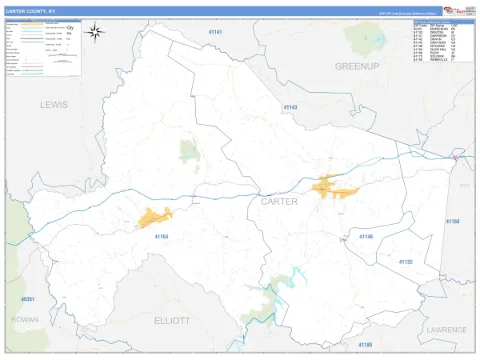
Task: Click the CARTER county label
Action: (279, 201)
